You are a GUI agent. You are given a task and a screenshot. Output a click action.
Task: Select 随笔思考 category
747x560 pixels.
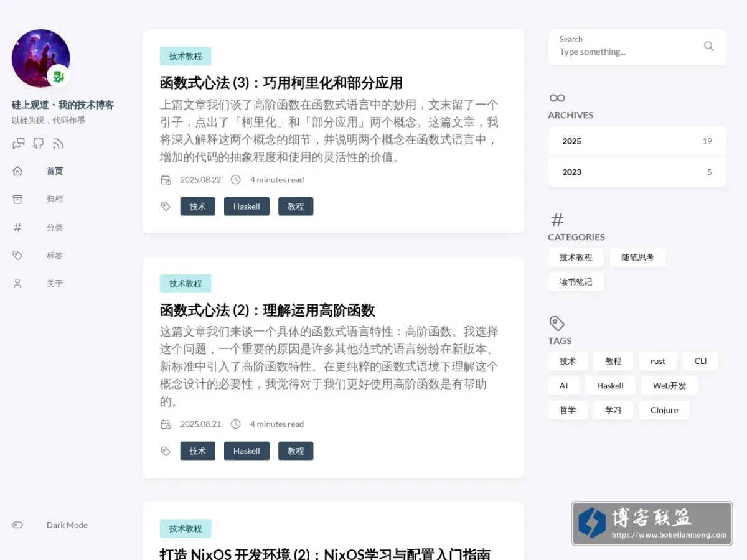point(637,258)
